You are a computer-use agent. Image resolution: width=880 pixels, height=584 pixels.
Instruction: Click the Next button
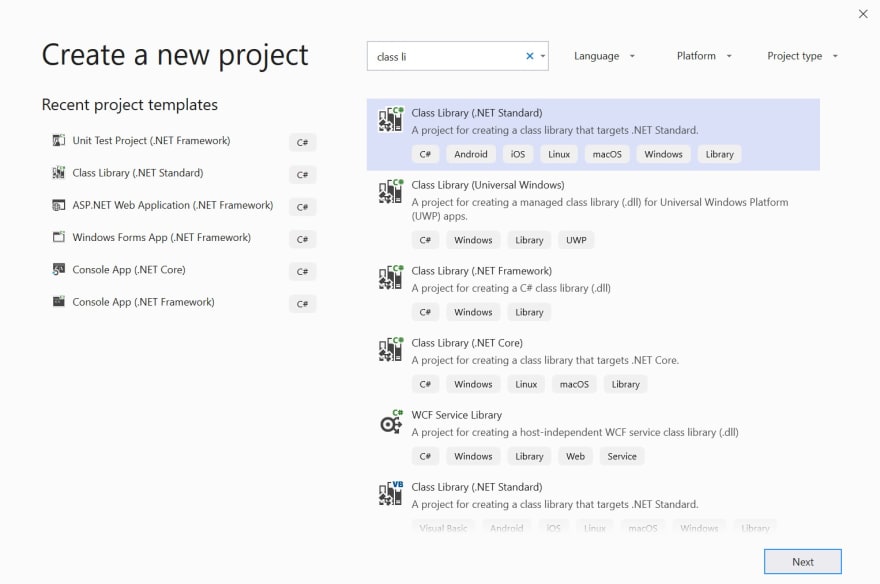pyautogui.click(x=803, y=562)
